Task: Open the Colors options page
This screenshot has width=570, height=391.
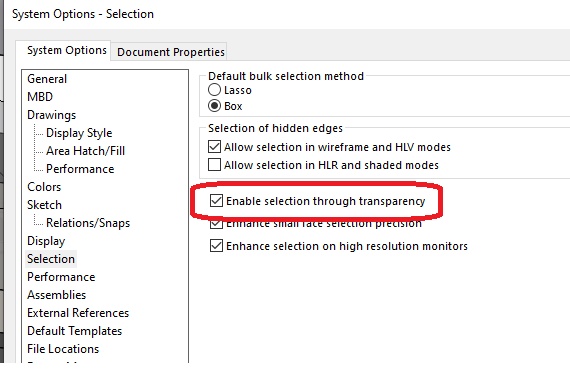Action: point(44,187)
